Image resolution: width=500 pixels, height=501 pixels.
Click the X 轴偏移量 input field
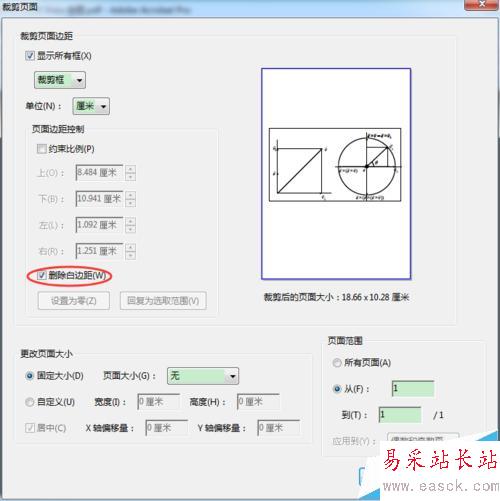point(167,428)
